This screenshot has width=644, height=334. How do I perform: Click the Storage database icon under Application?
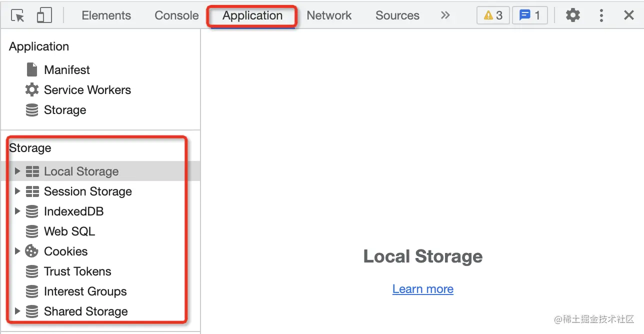coord(32,110)
